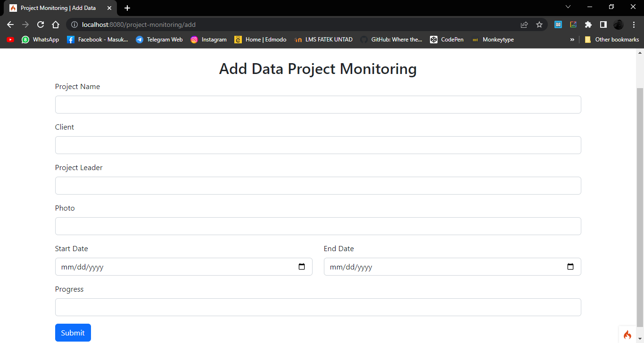Click the browser back arrow
The image size is (644, 343).
tap(10, 24)
